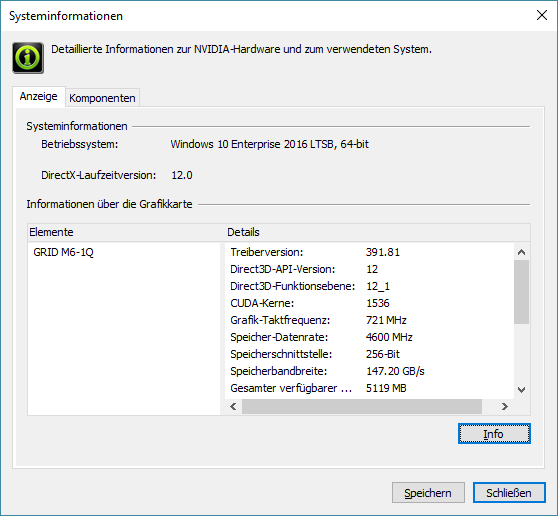Click the 12_1 feature level value
558x516 pixels.
click(x=378, y=286)
